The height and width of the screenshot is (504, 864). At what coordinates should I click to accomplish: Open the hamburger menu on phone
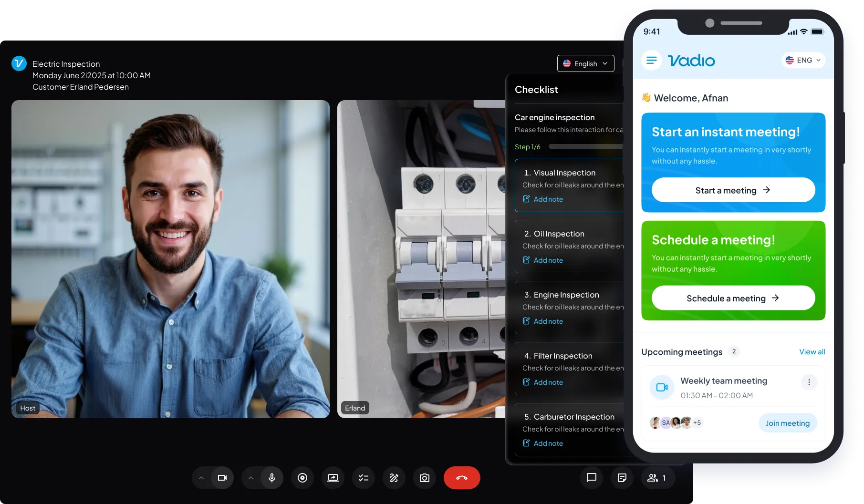(x=651, y=60)
